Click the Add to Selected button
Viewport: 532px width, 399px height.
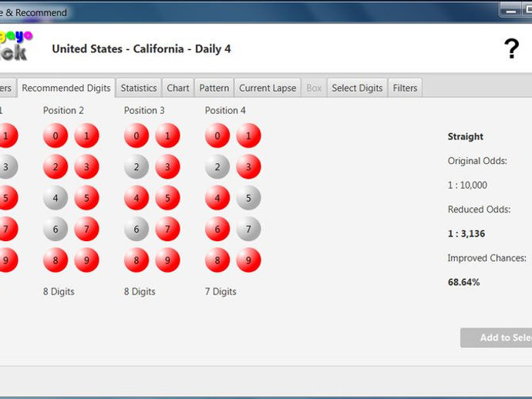pyautogui.click(x=496, y=337)
